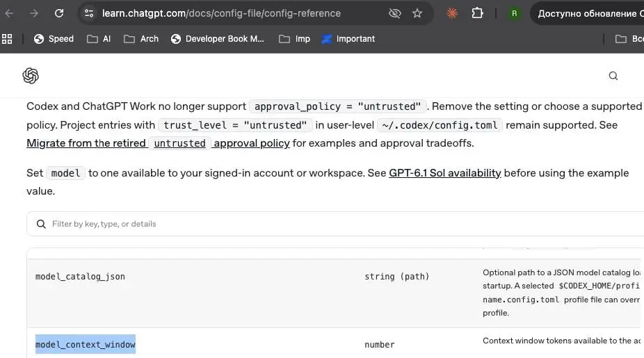Screen dimensions: 644x358
Task: Open the Speed bookmark
Action: click(x=54, y=39)
